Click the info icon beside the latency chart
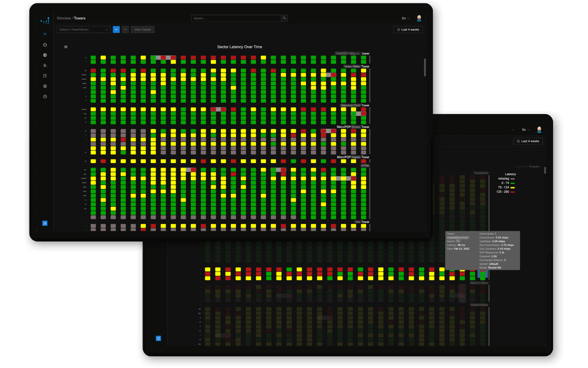 66,47
